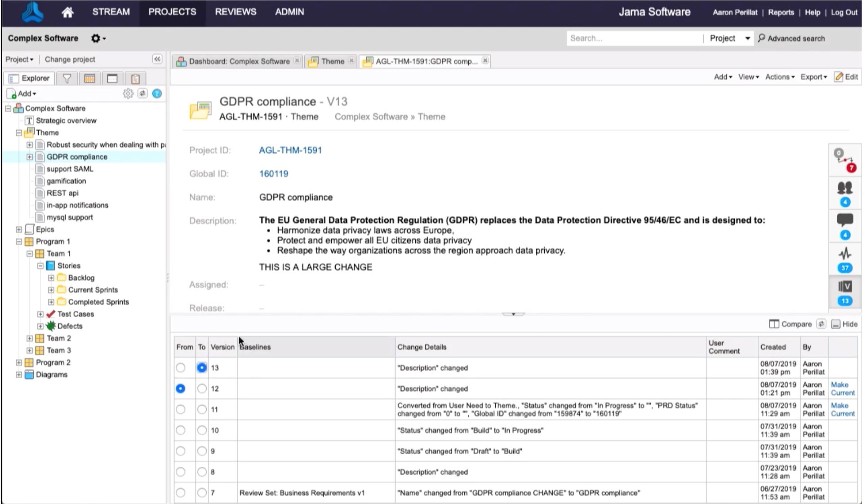Click the connected users icon in sidebar
Screen dimensions: 862x504
click(x=844, y=188)
